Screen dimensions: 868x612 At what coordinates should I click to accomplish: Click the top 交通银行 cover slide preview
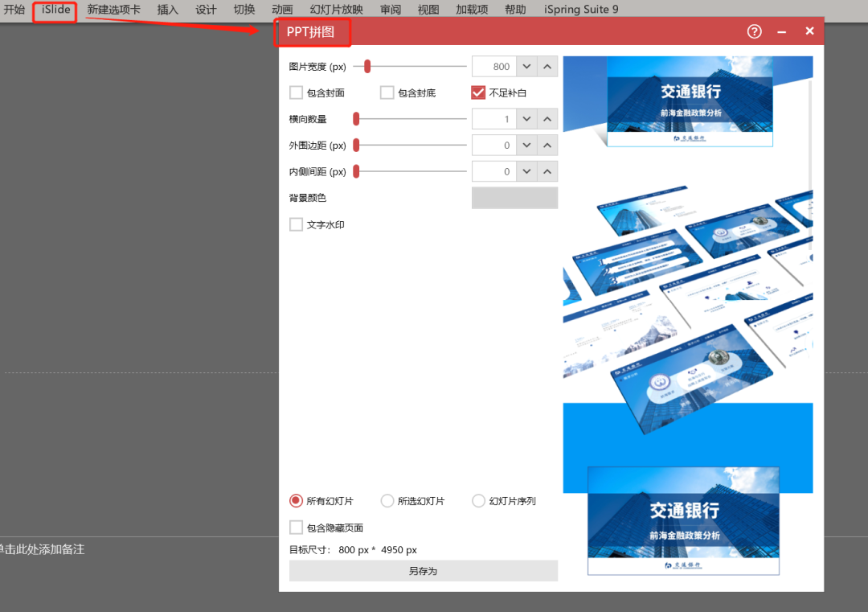click(690, 101)
